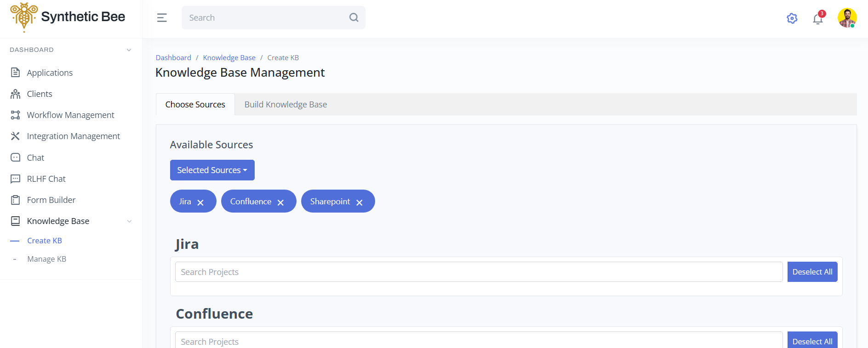
Task: Click Deselect All for Confluence
Action: coord(812,340)
